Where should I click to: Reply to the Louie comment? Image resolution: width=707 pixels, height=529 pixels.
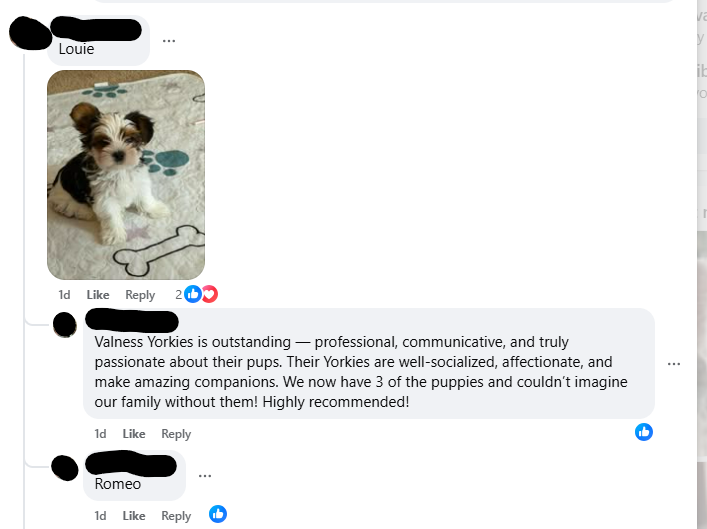pyautogui.click(x=140, y=295)
